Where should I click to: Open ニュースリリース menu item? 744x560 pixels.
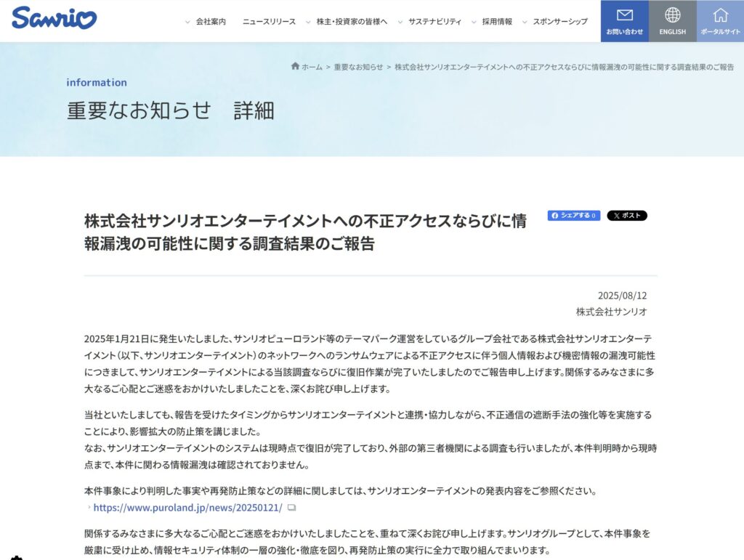[269, 21]
